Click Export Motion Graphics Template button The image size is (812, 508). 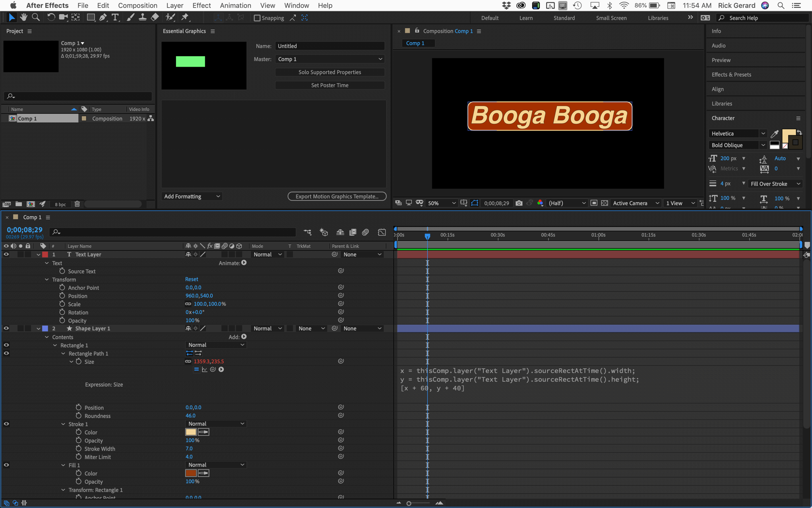337,196
